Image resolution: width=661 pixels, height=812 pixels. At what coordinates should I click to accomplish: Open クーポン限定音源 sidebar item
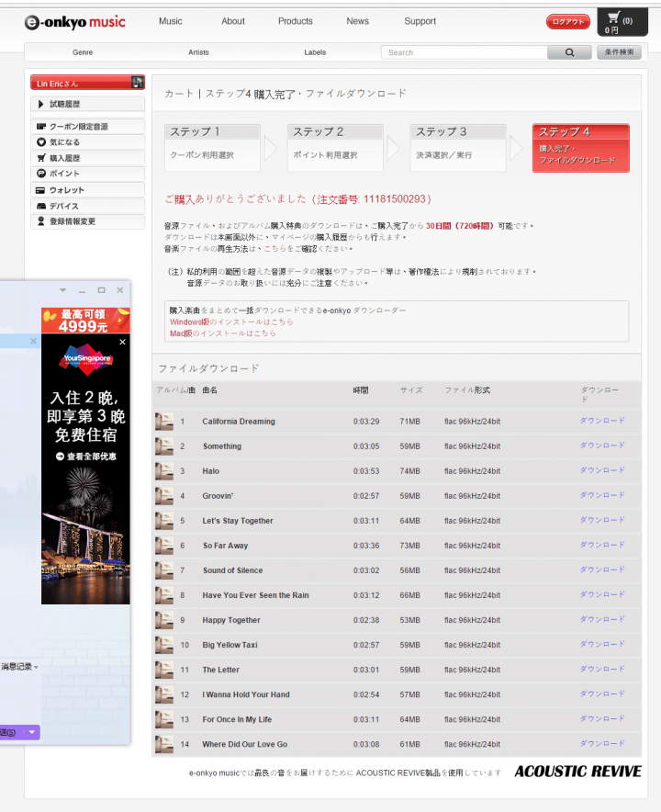point(87,127)
